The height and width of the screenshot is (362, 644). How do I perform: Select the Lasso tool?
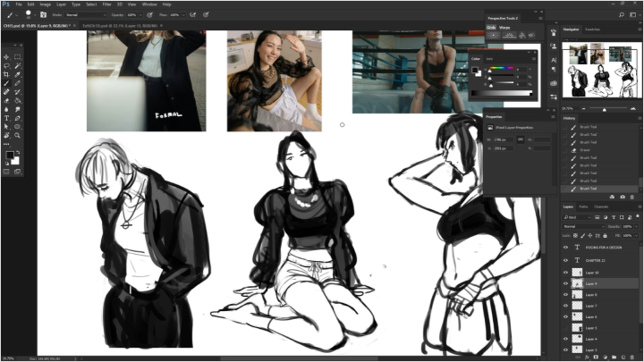coord(6,65)
